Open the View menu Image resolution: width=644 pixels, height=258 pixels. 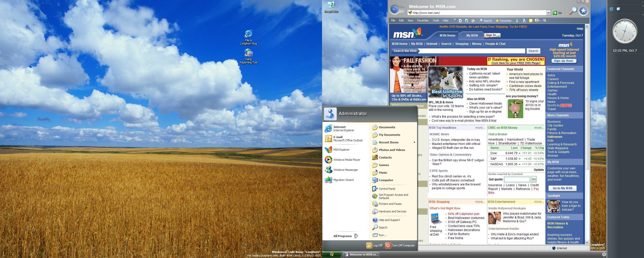click(x=410, y=21)
